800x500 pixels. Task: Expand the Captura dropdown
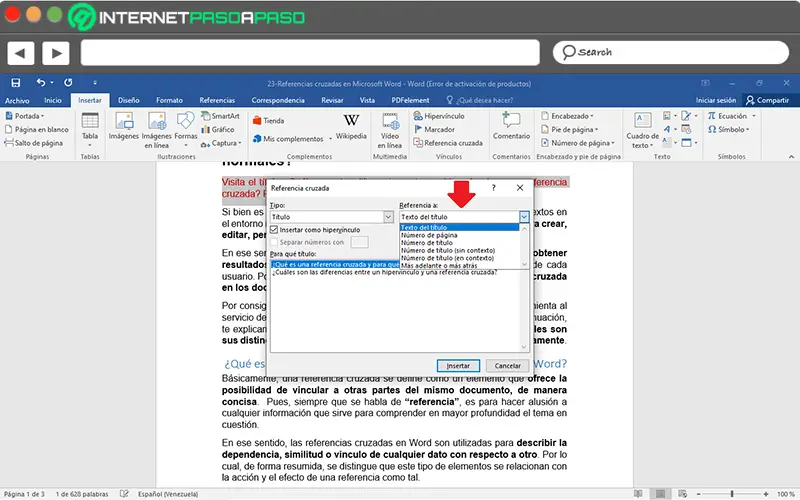(x=221, y=143)
